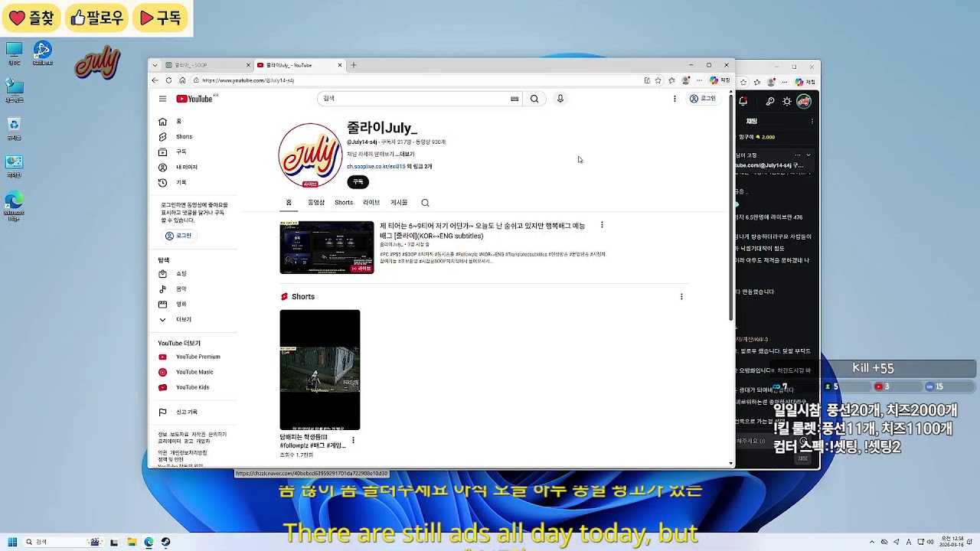Open the ch.sooplive.co.kr channel link
Image resolution: width=980 pixels, height=551 pixels.
coord(376,166)
